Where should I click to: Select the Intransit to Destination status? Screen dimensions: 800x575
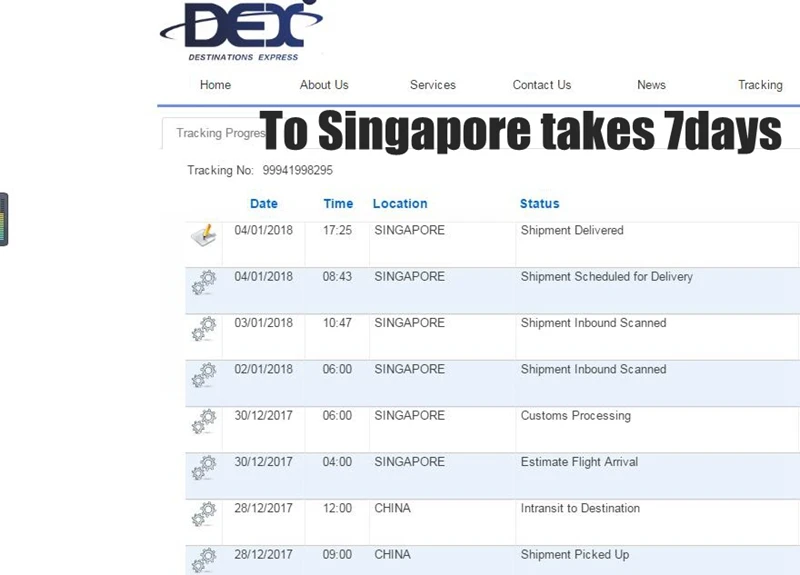click(x=580, y=508)
